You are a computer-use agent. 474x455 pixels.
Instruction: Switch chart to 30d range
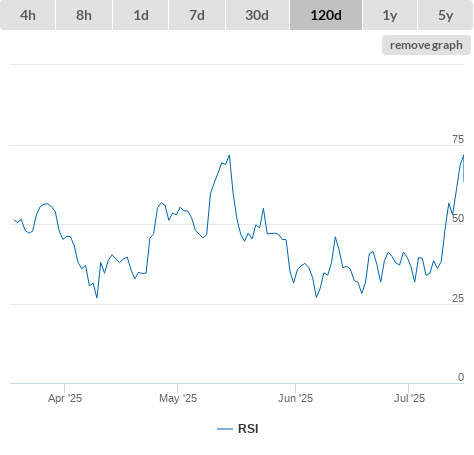[257, 15]
